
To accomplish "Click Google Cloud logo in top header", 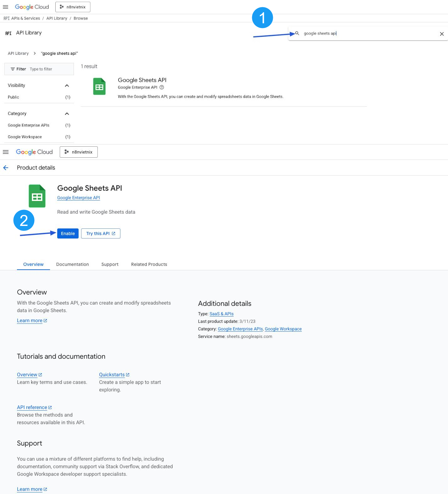I will click(x=32, y=7).
